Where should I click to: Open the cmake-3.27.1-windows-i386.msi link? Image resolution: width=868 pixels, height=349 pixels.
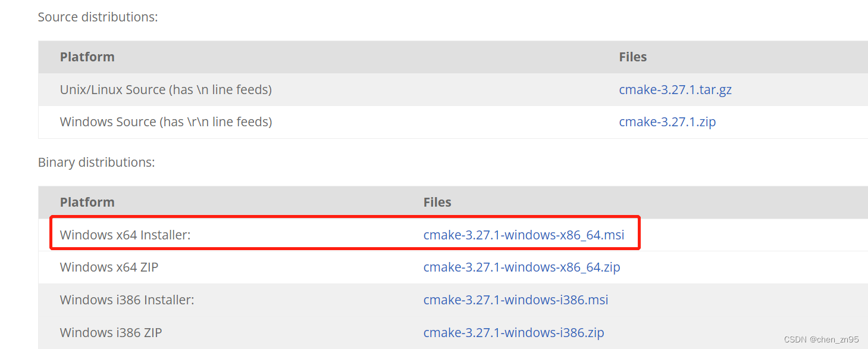point(515,300)
